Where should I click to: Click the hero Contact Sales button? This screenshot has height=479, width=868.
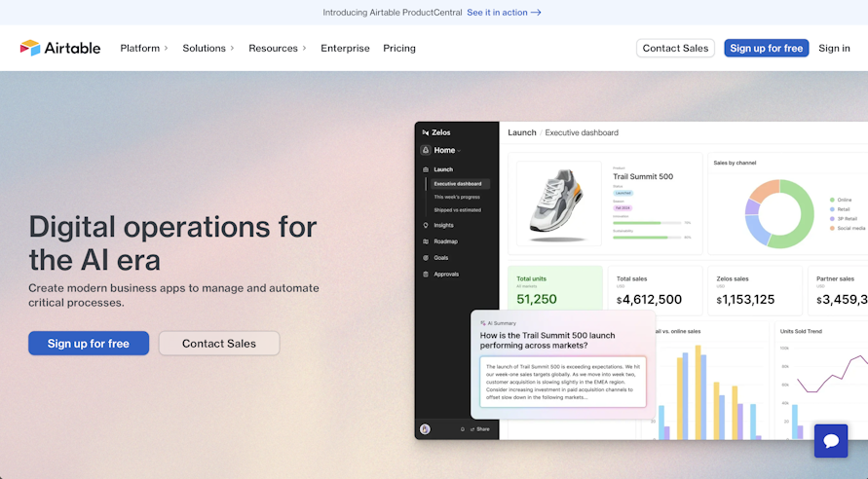pyautogui.click(x=219, y=344)
